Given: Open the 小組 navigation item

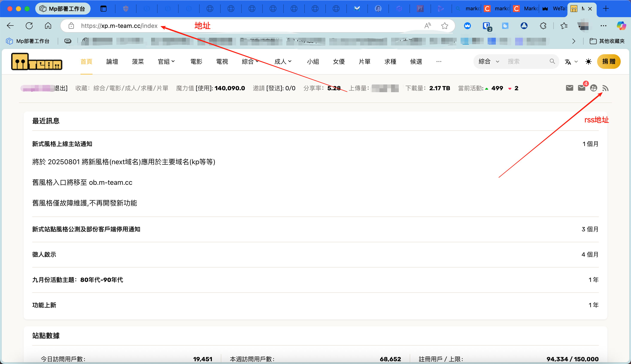Looking at the screenshot, I should (313, 62).
